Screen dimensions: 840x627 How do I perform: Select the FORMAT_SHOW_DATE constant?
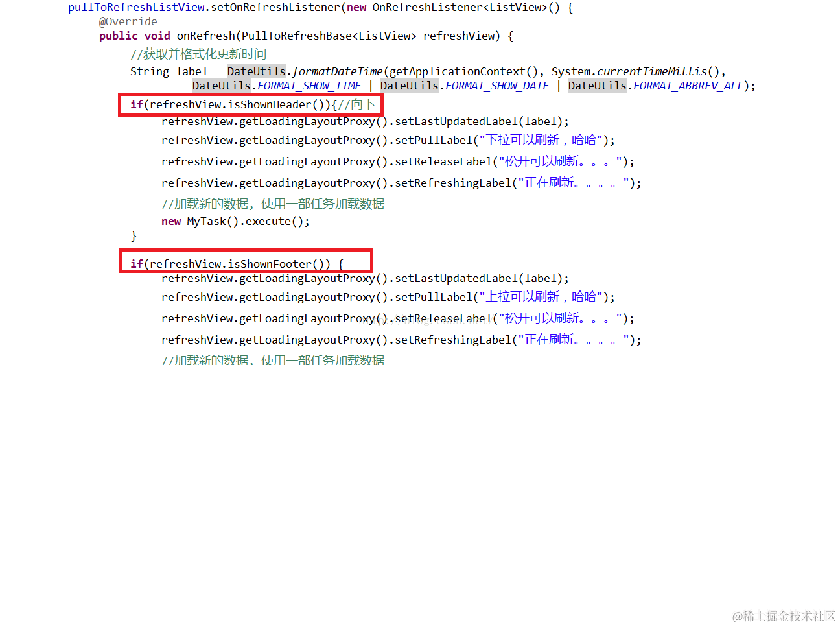click(497, 86)
